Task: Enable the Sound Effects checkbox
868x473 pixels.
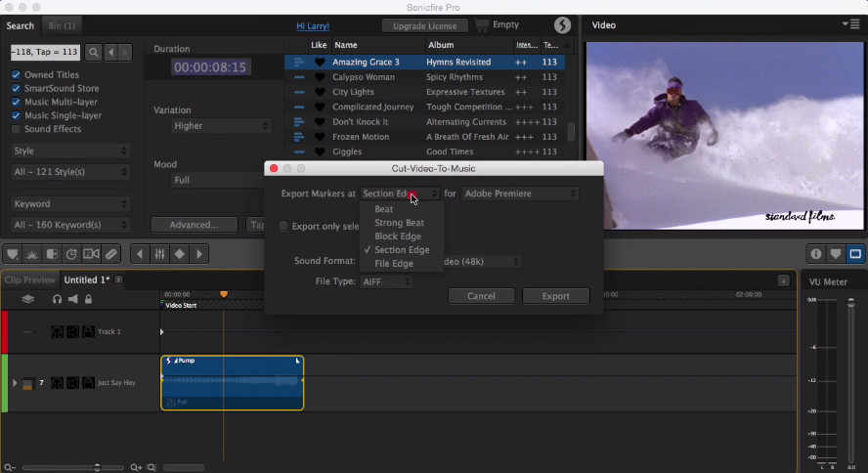Action: 16,129
